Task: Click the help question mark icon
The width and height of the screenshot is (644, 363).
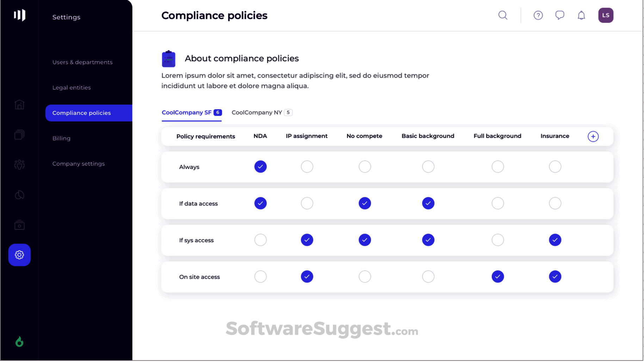Action: tap(538, 15)
